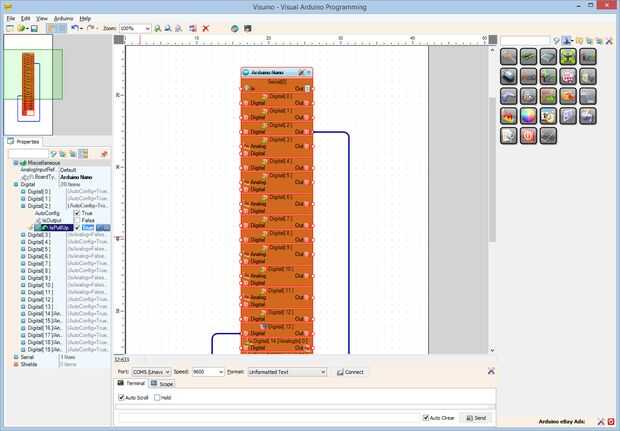Toggle the IsOutput False checkbox
Viewport: 620px width, 431px height.
click(x=77, y=220)
